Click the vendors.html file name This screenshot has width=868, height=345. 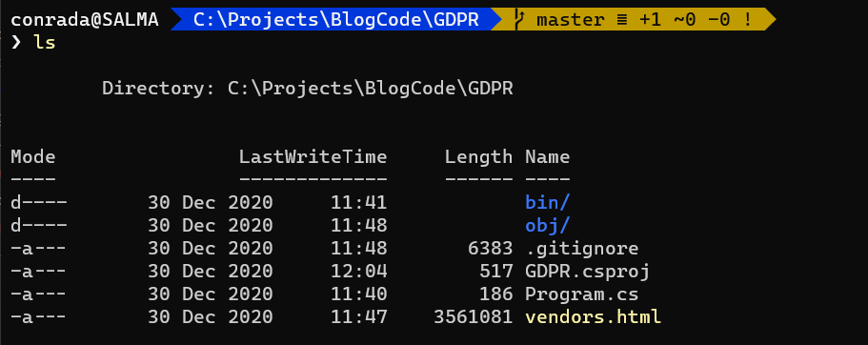(593, 316)
